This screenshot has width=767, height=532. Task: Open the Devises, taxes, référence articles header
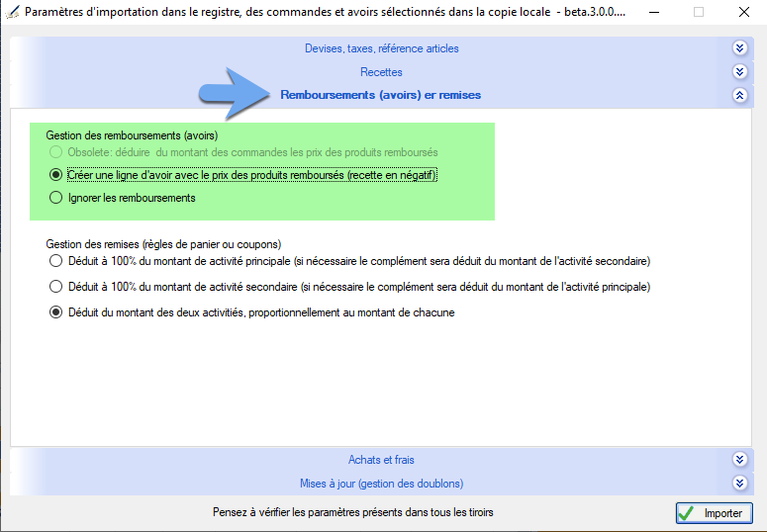[382, 48]
